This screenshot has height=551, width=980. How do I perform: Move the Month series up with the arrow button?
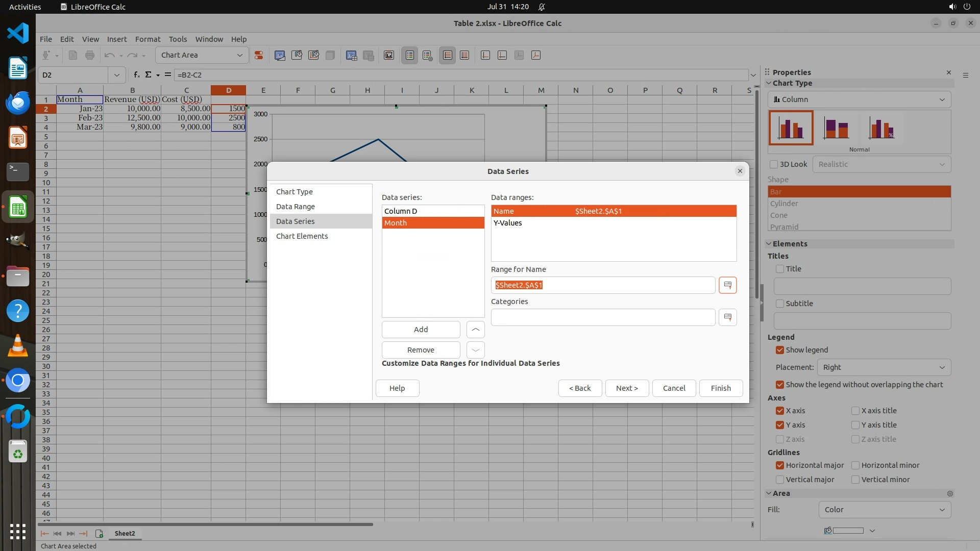475,330
